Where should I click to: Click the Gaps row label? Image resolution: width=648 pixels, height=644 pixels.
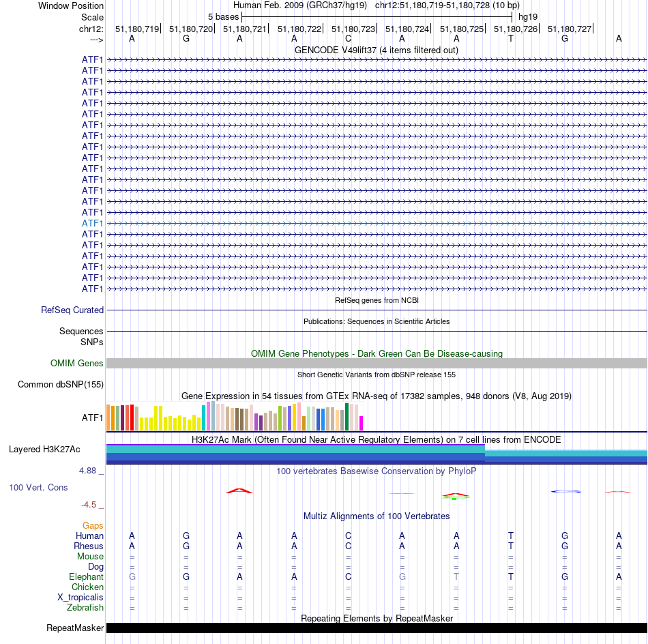pos(93,526)
